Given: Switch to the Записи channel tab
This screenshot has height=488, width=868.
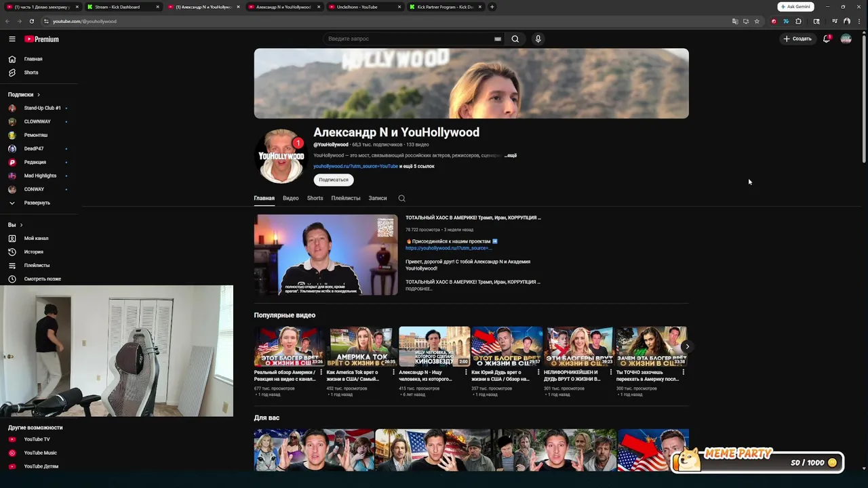Looking at the screenshot, I should click(378, 198).
